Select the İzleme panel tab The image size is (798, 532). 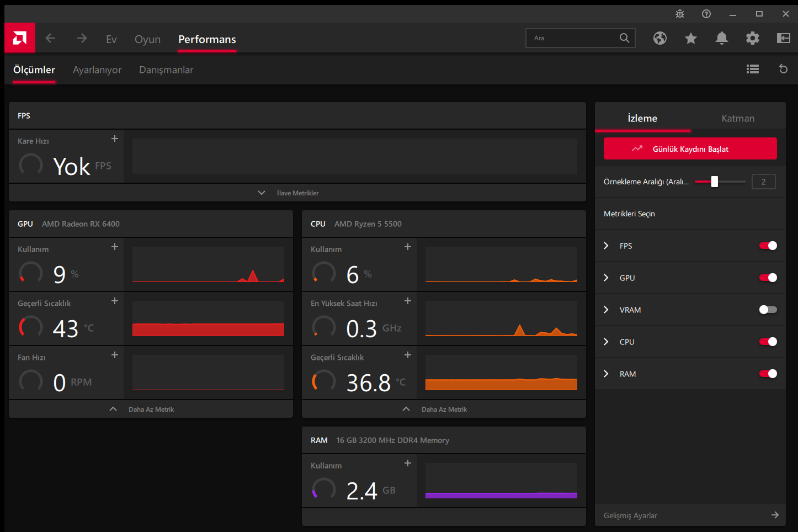click(x=642, y=118)
